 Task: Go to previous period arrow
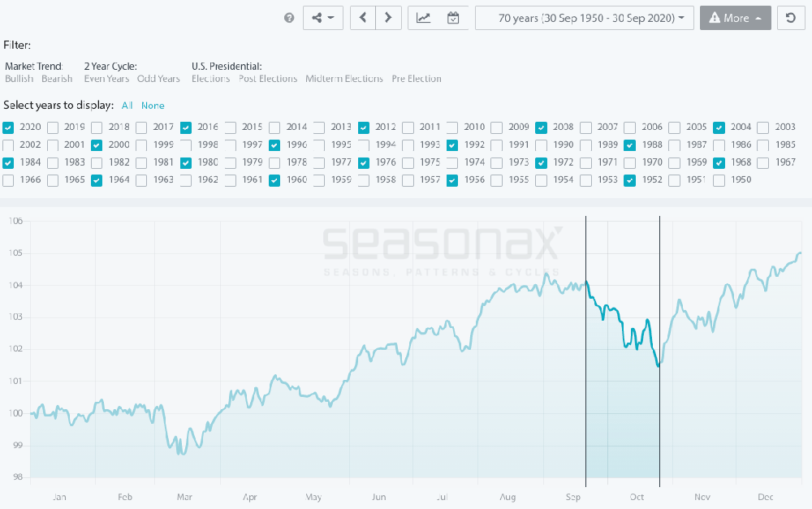click(x=363, y=18)
